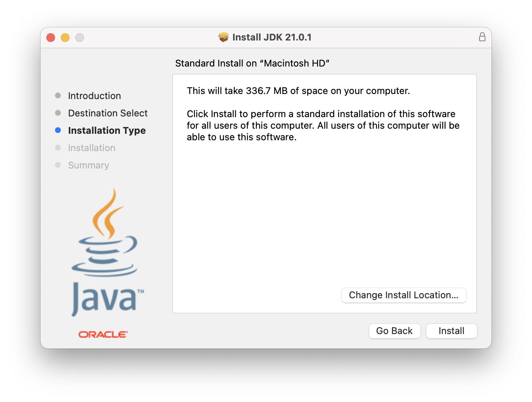
Task: Click the gray dot beside Introduction
Action: tap(58, 95)
